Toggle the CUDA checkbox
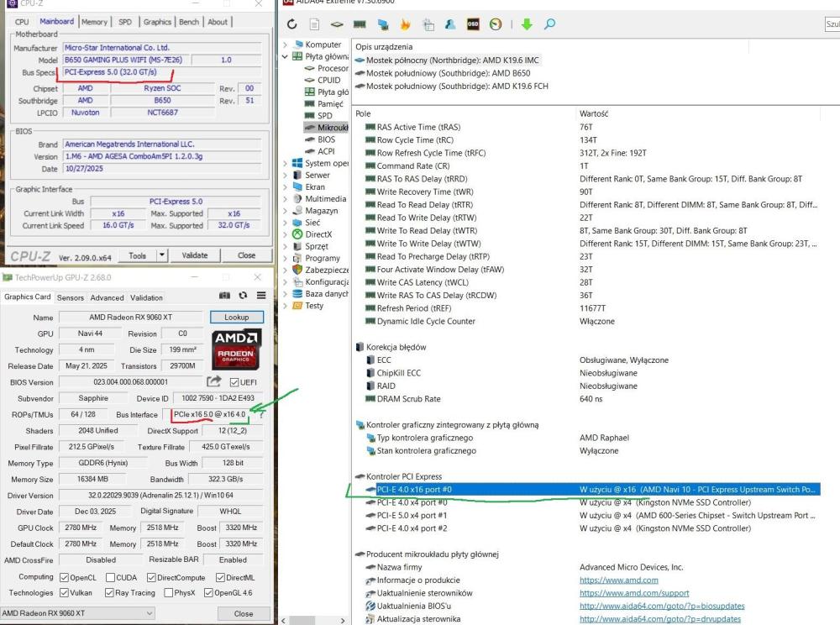 click(109, 578)
